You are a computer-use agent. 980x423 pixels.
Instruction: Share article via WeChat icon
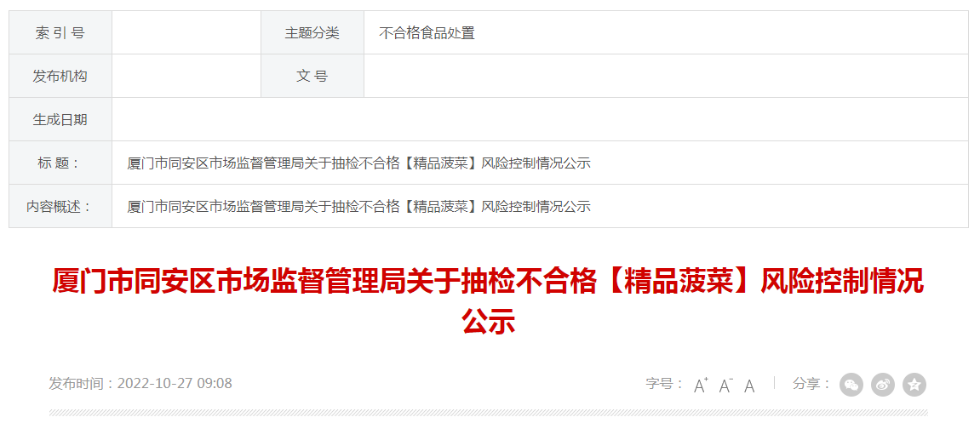tap(851, 384)
